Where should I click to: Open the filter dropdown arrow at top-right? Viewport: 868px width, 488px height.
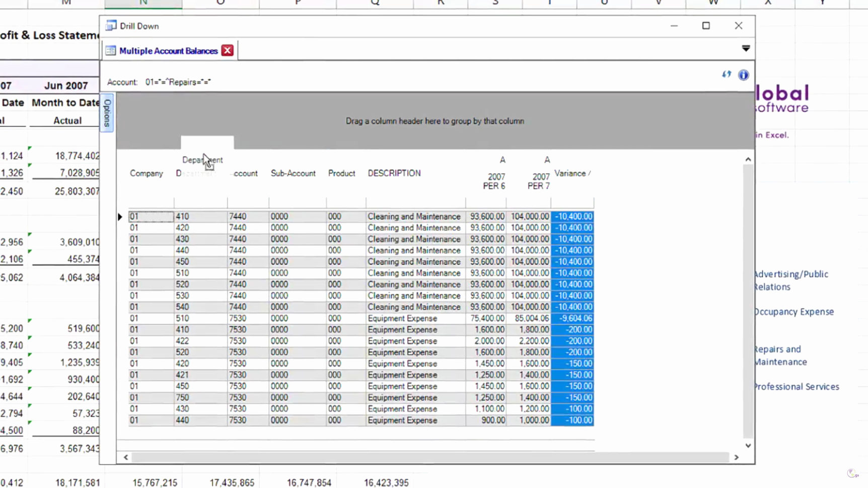(746, 48)
